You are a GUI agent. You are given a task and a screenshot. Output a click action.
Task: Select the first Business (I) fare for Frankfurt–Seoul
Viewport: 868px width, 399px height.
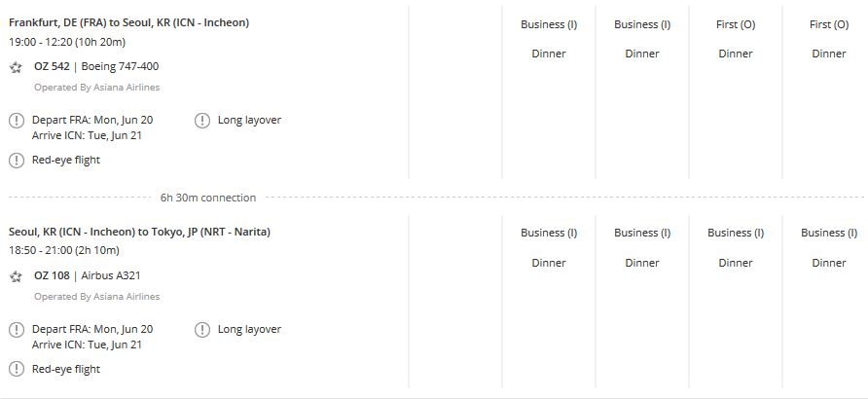549,24
